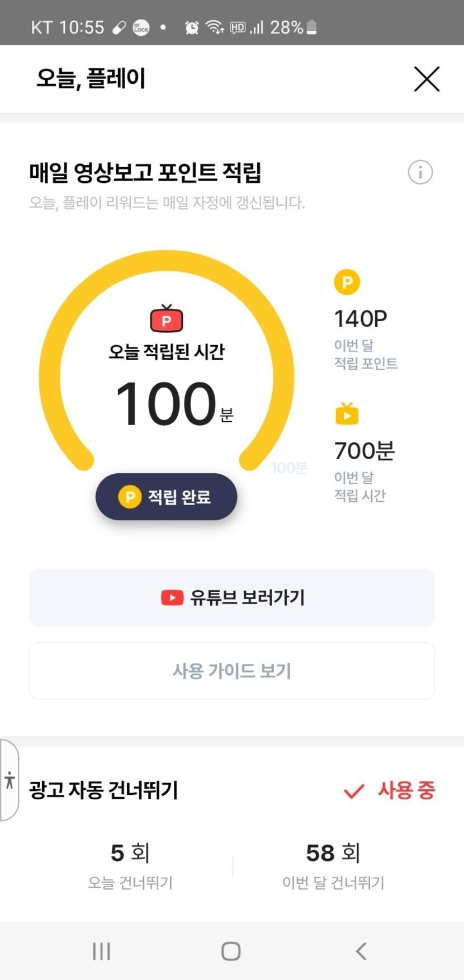Close the 오늘, 플레이 screen

(x=427, y=79)
